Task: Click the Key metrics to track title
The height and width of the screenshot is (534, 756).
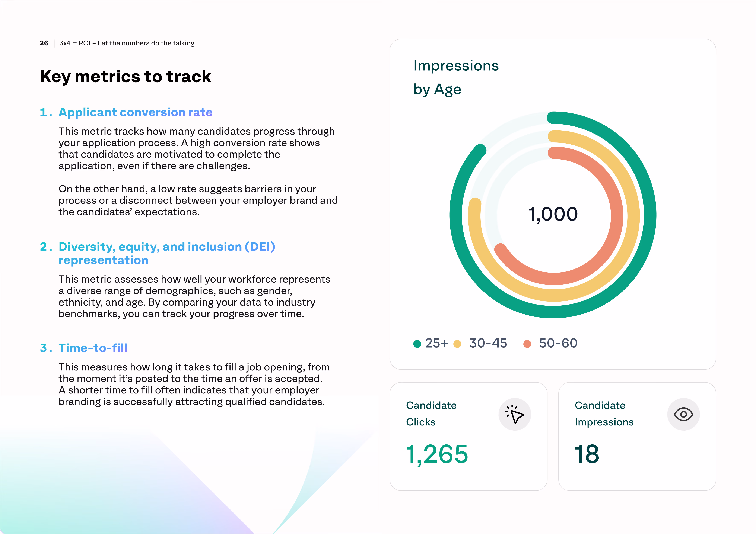Action: (x=126, y=77)
